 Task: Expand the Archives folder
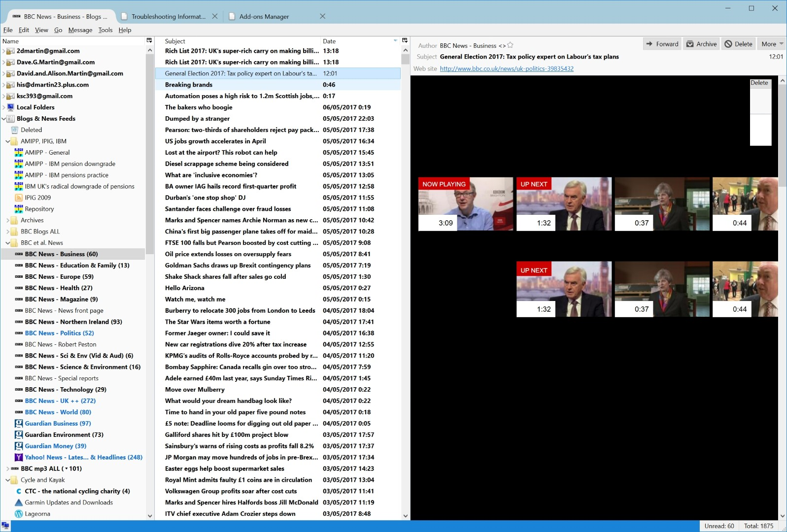pos(8,220)
